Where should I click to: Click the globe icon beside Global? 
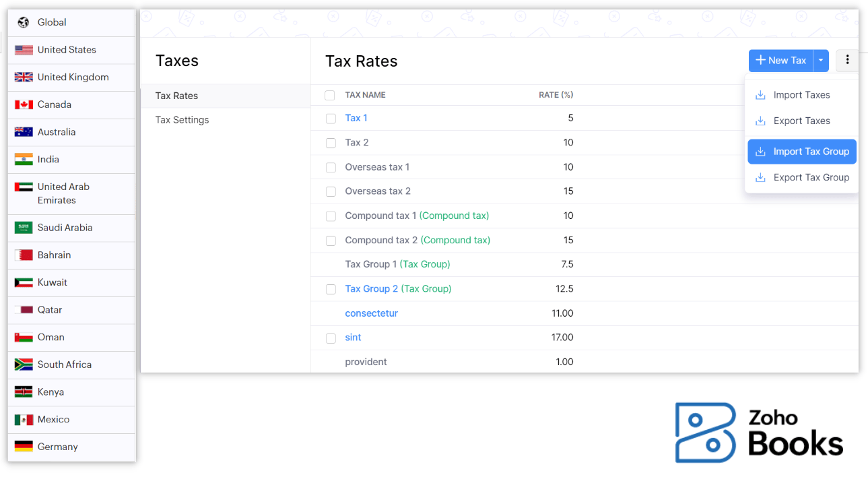pos(24,22)
